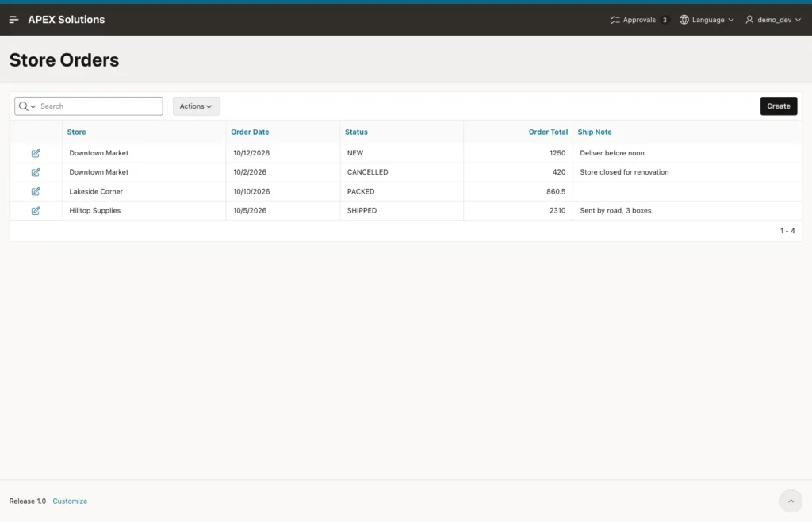Screen dimensions: 812x522
Task: Click the Store Orders page heading
Action: coord(64,60)
